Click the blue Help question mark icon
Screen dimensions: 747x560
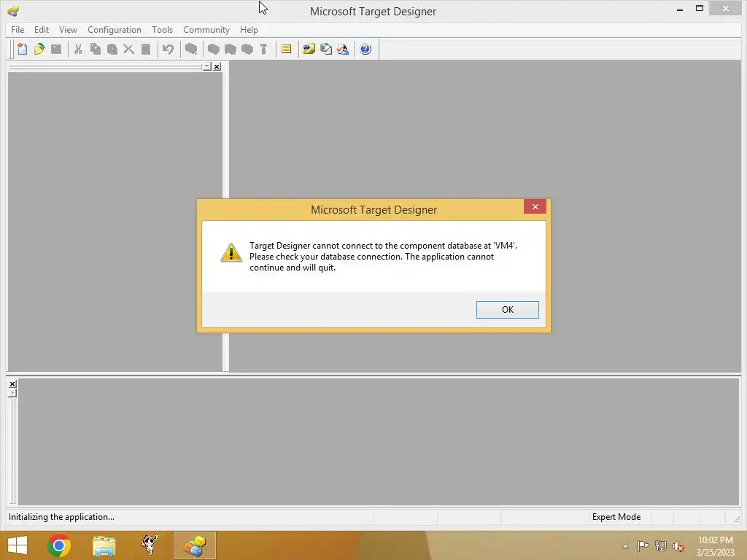click(365, 49)
